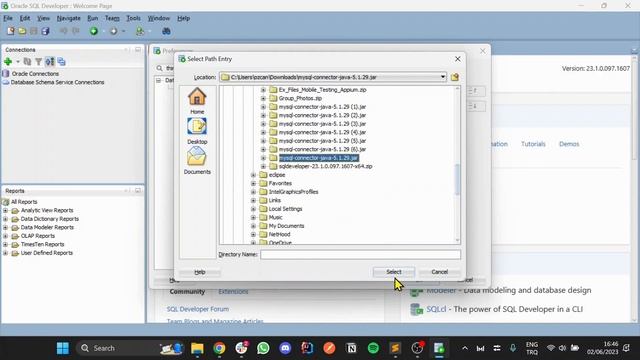Expand the Analytic View Reports node

[5, 211]
